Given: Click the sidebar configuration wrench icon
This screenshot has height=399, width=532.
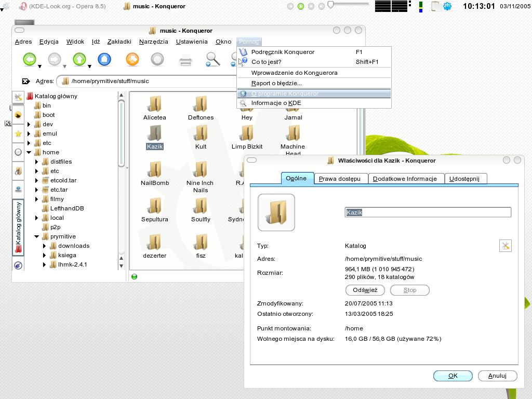Looking at the screenshot, I should click(18, 98).
